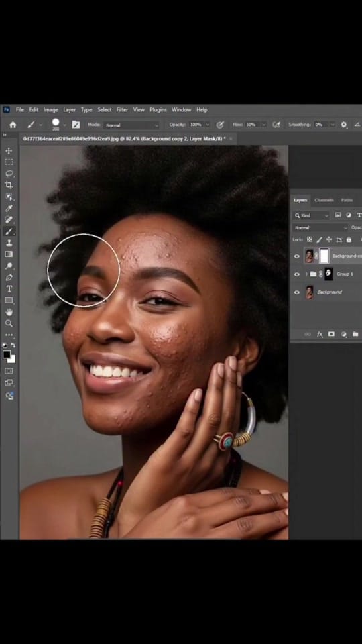Open the Opacity dropdown arrow
This screenshot has width=362, height=644.
coord(208,125)
